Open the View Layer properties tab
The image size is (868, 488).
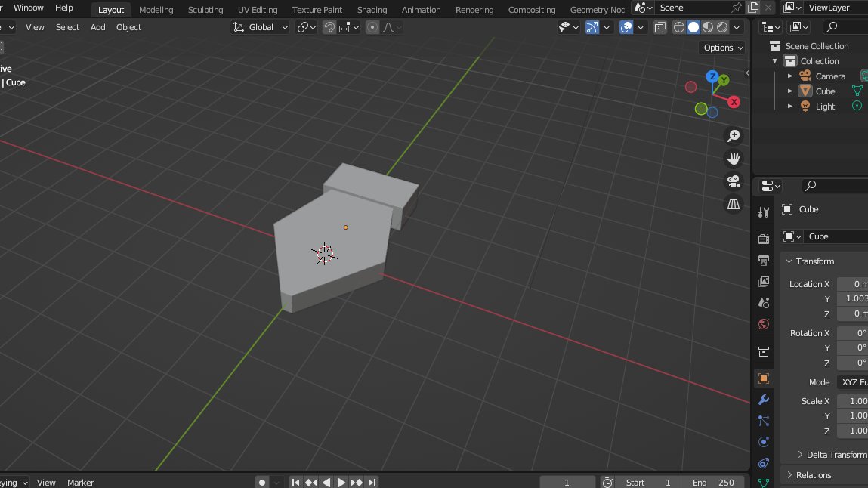(764, 282)
